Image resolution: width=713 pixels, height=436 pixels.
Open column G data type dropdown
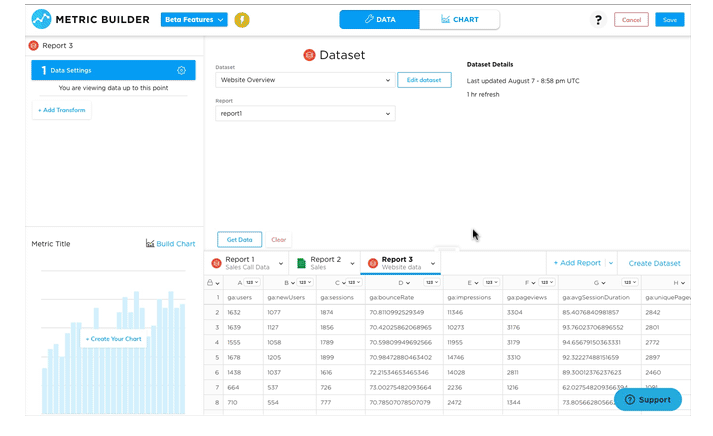tap(629, 282)
